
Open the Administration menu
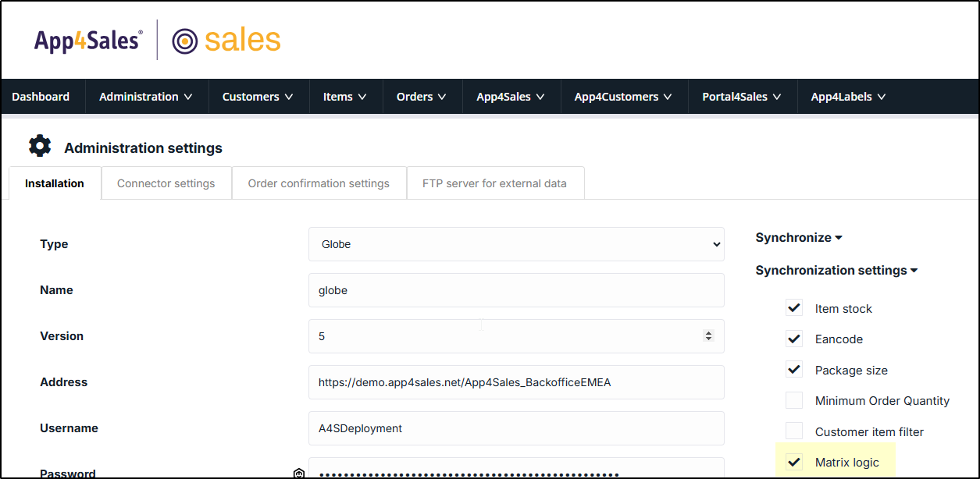point(146,97)
